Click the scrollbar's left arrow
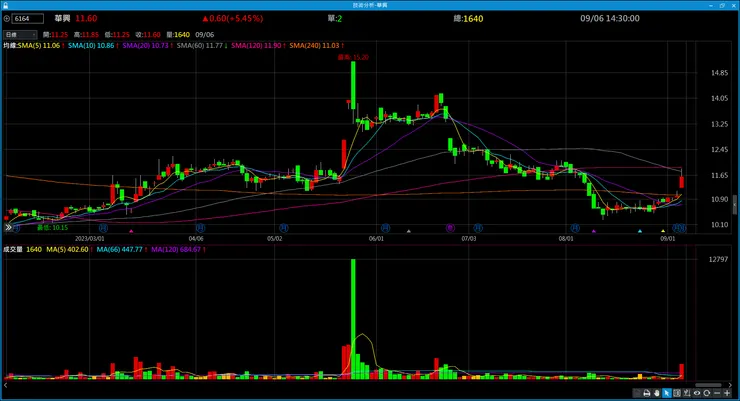Image resolution: width=740 pixels, height=401 pixels. pos(5,385)
